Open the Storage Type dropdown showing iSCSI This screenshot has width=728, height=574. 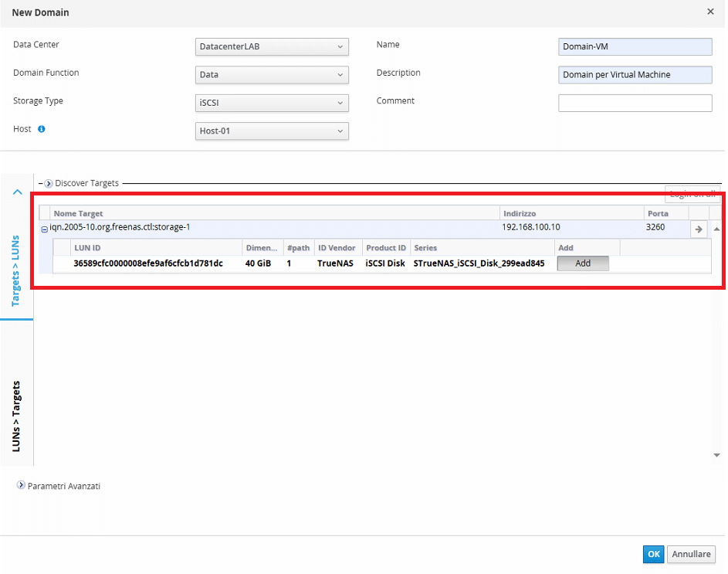272,103
